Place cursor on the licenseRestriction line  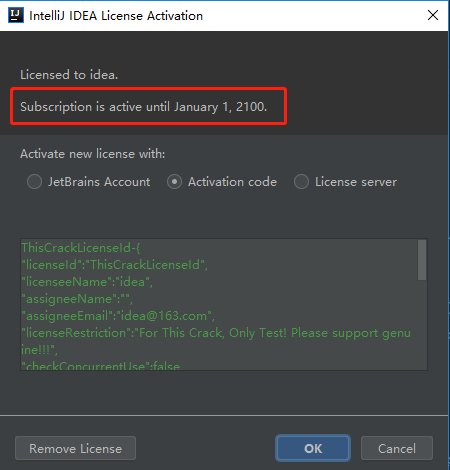tap(216, 333)
